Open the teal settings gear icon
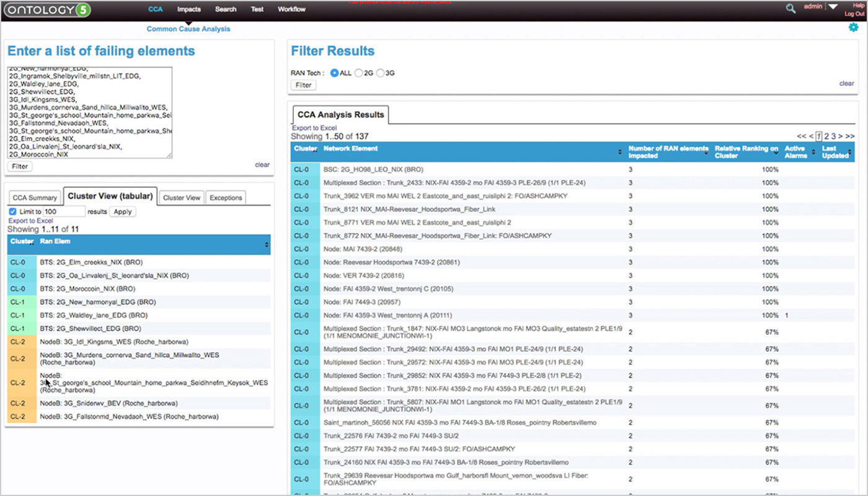Viewport: 868px width, 496px height. (x=853, y=27)
